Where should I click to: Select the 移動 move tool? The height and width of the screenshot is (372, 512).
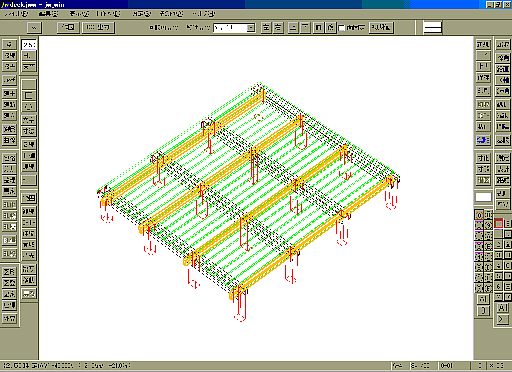coord(29,280)
